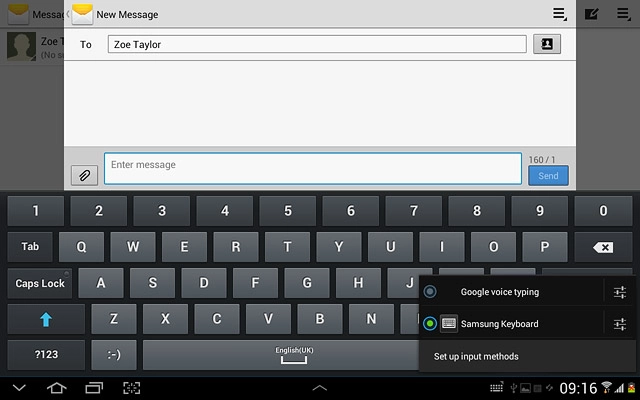Tap the B key
The width and height of the screenshot is (640, 400).
pyautogui.click(x=320, y=319)
